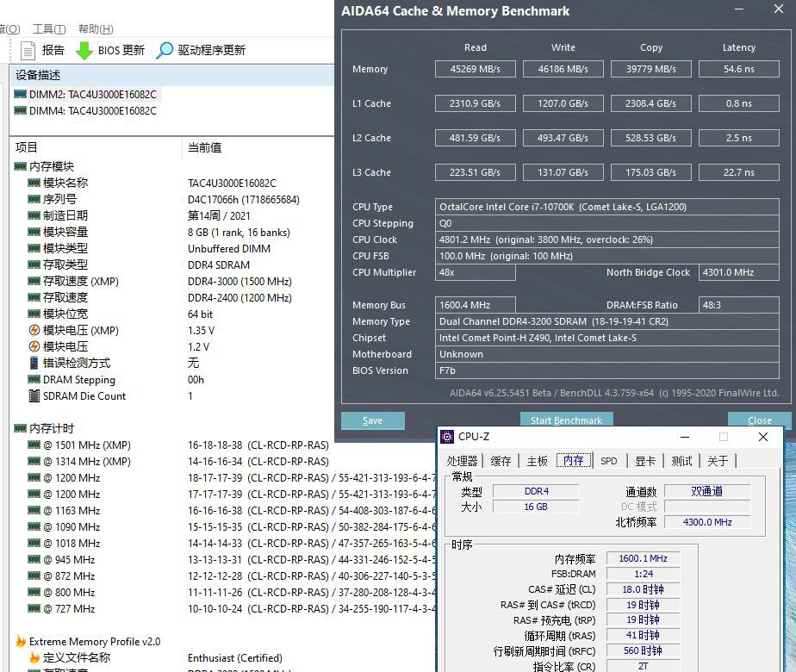
Task: Click the Report document icon in toolbar
Action: (28, 51)
